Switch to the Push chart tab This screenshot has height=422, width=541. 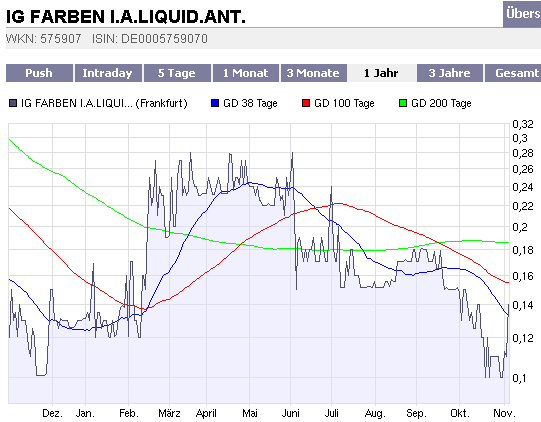(39, 73)
